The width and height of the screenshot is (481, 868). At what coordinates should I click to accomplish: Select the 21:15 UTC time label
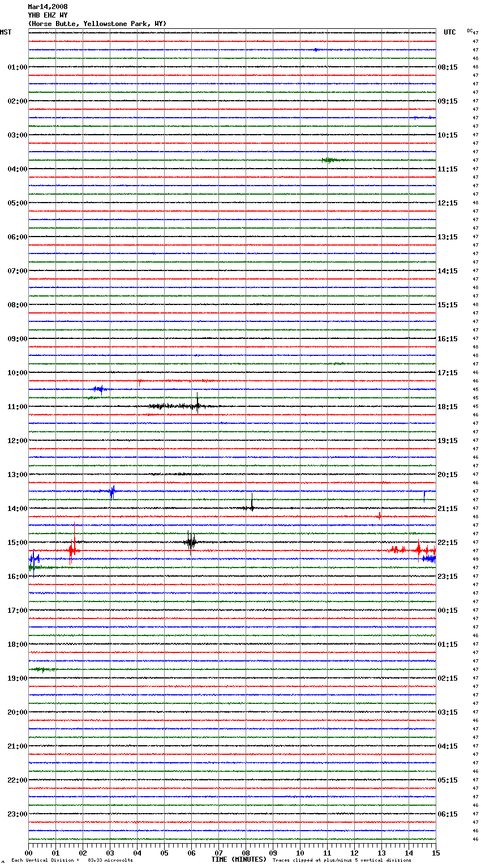448,509
